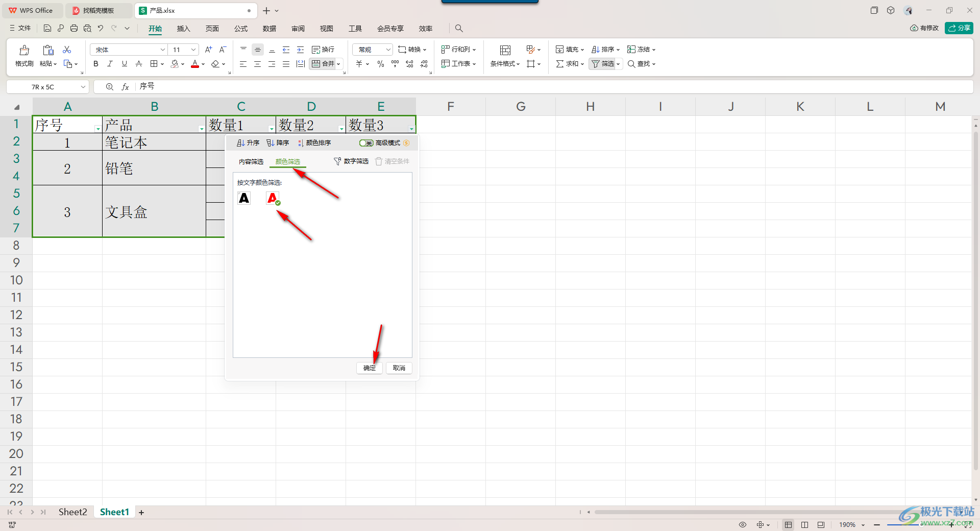Expand the name box dropdown
The width and height of the screenshot is (980, 531).
click(x=83, y=87)
